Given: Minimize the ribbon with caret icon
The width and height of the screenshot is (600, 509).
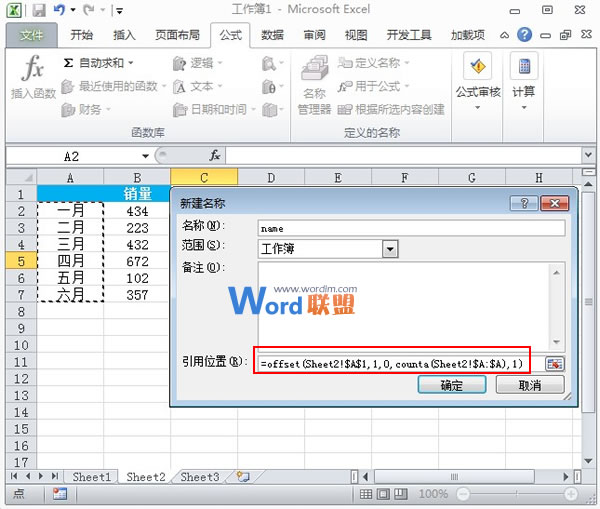Looking at the screenshot, I should (504, 35).
